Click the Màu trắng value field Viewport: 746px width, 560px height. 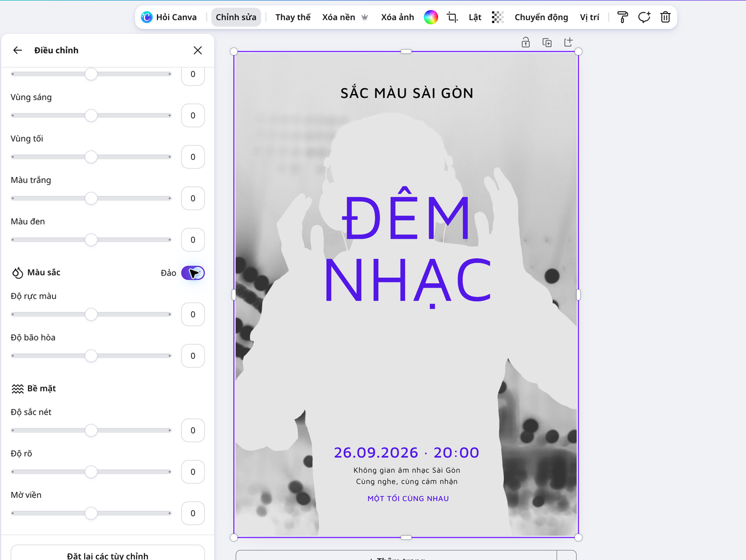coord(193,198)
